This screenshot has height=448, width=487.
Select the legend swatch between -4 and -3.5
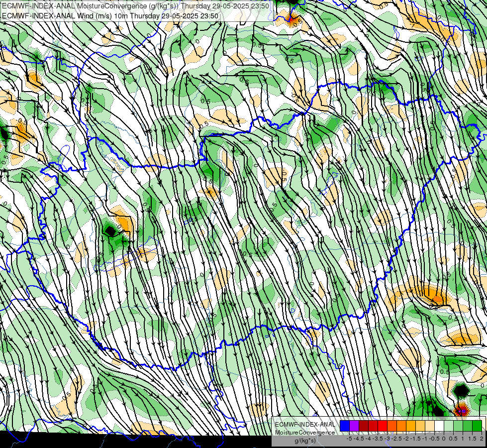click(x=373, y=426)
